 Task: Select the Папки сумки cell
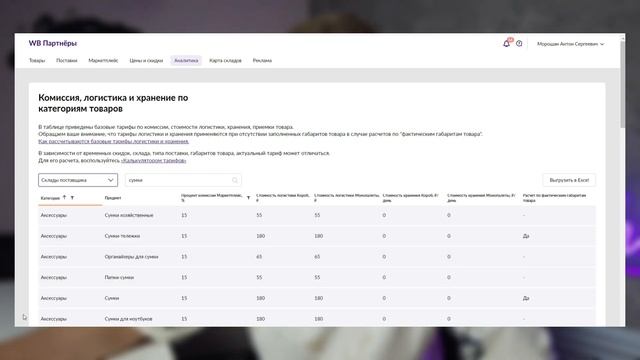pos(119,277)
